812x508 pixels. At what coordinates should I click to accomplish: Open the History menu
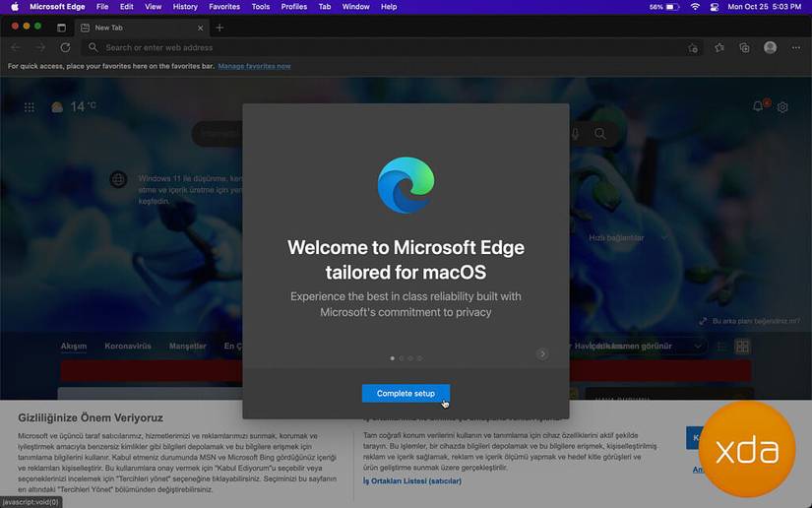pos(185,7)
